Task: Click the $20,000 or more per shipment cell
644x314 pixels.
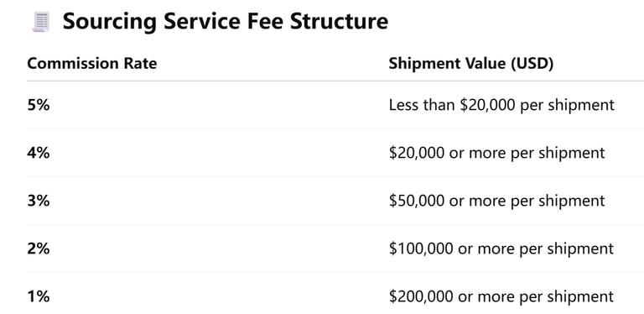Action: tap(497, 154)
